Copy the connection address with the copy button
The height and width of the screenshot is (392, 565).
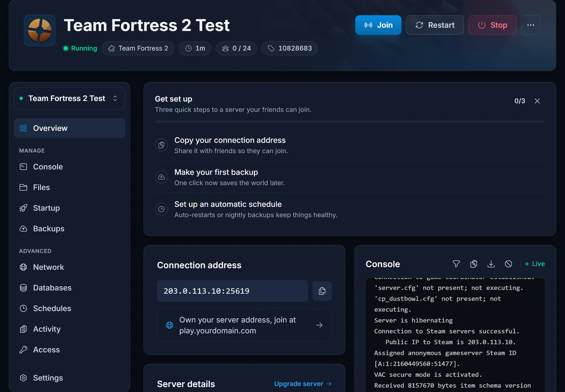tap(322, 291)
